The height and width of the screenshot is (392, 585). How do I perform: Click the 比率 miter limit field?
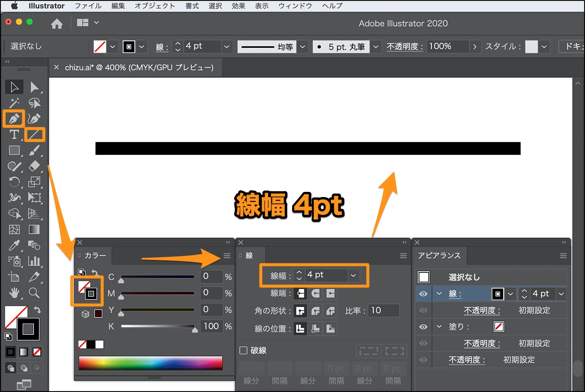[385, 310]
